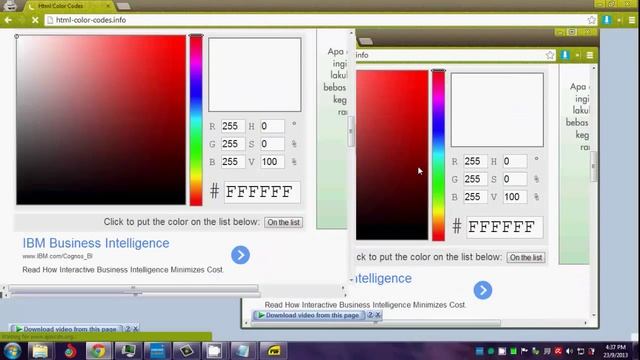640x360 pixels.
Task: Open File Explorer from the taskbar
Action: point(40,351)
